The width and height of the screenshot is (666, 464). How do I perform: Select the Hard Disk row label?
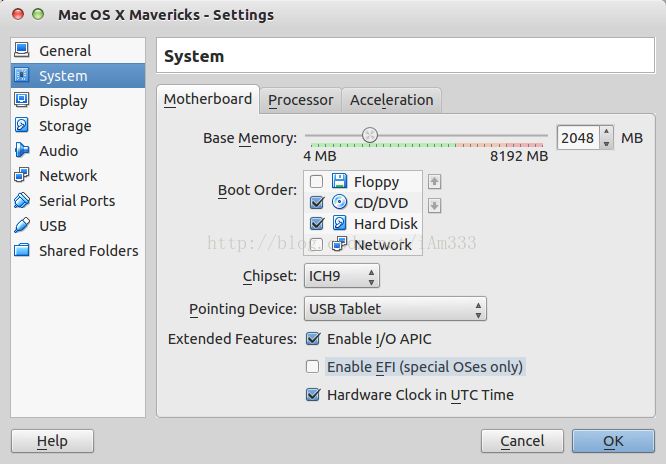click(x=386, y=224)
